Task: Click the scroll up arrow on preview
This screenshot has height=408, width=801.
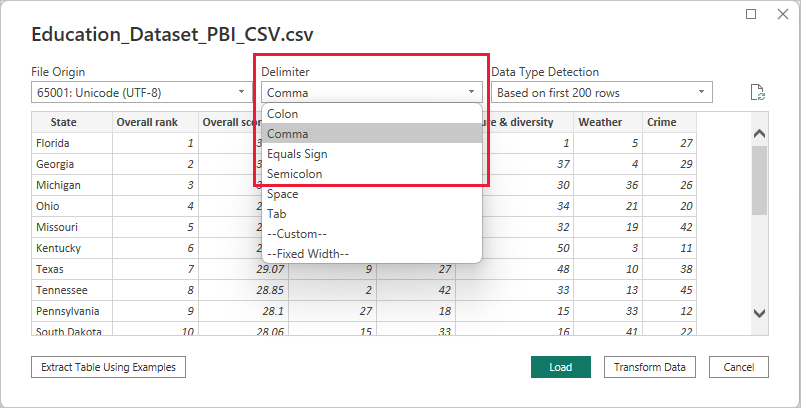Action: pos(760,134)
